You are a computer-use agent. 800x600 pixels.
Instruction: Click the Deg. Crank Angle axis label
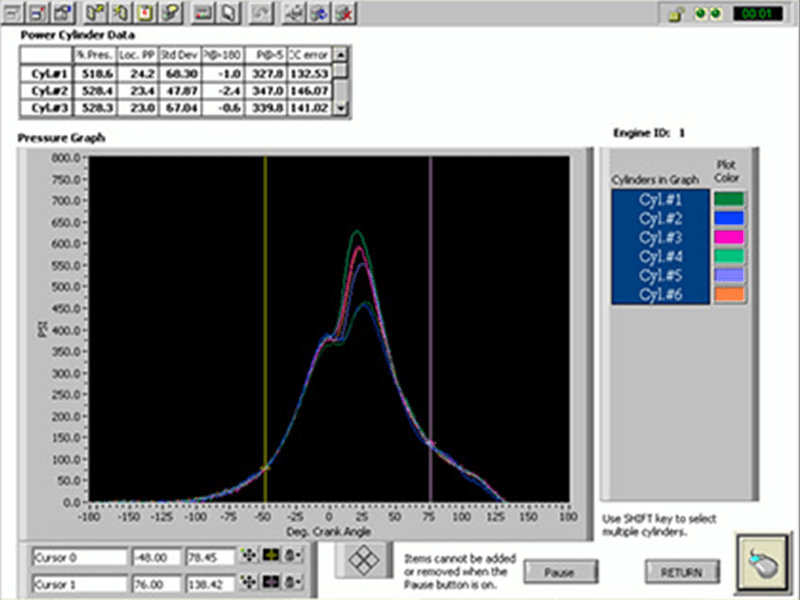[x=328, y=532]
